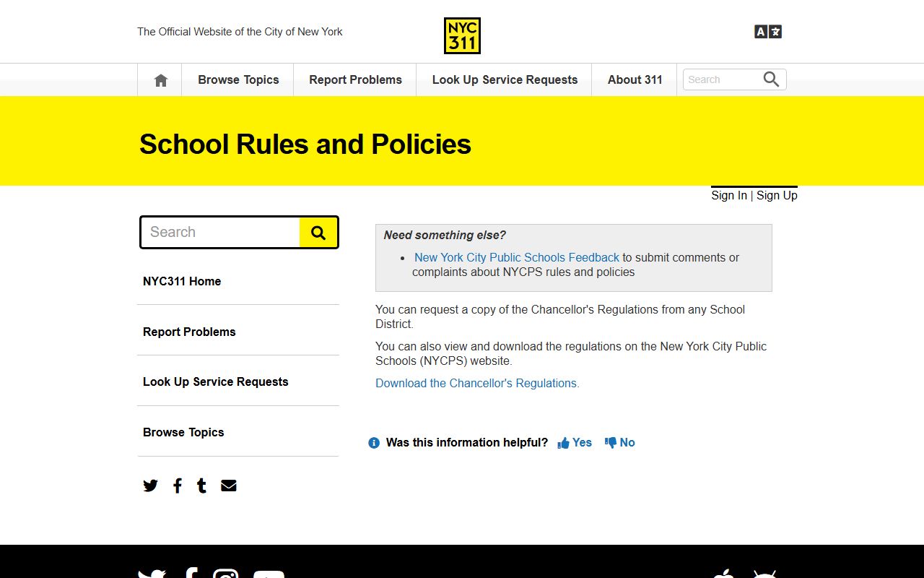924x578 pixels.
Task: Open Report Problems in top navigation
Action: (355, 80)
